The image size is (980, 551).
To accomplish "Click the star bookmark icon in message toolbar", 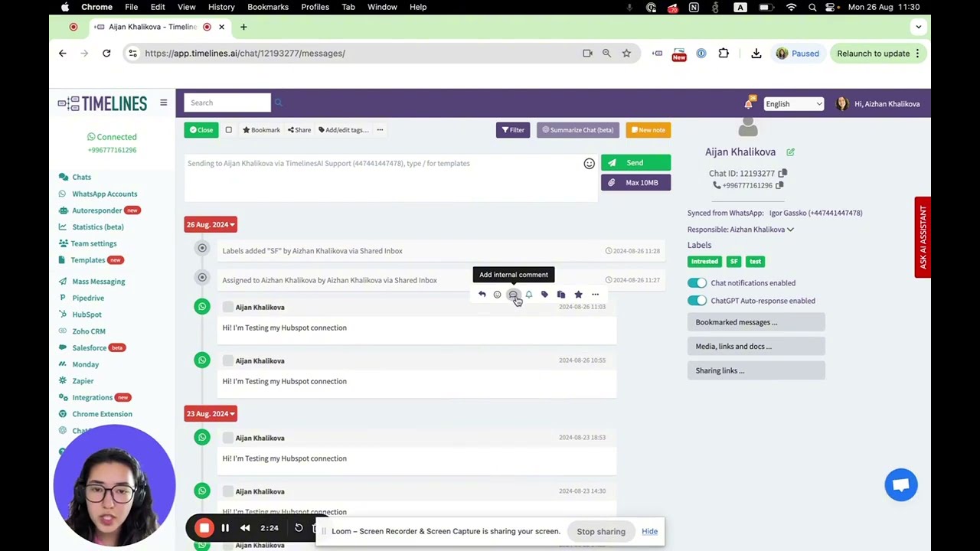I will point(578,295).
